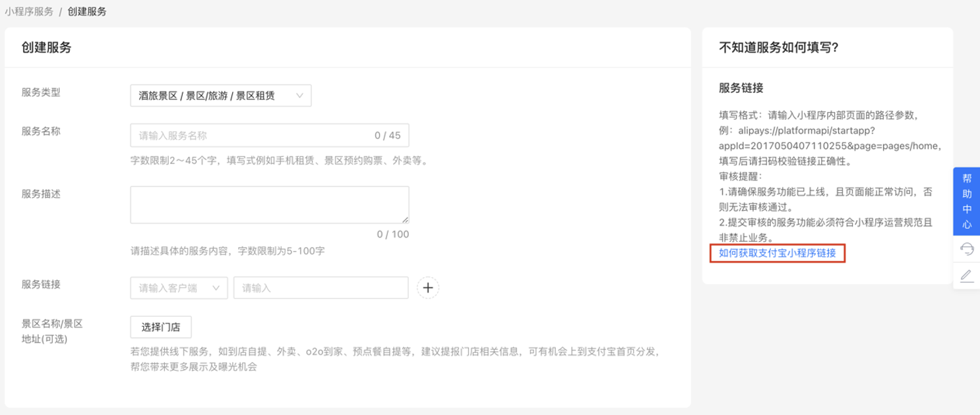980x415 pixels.
Task: Click the pencil feedback icon on right sidebar
Action: click(967, 275)
